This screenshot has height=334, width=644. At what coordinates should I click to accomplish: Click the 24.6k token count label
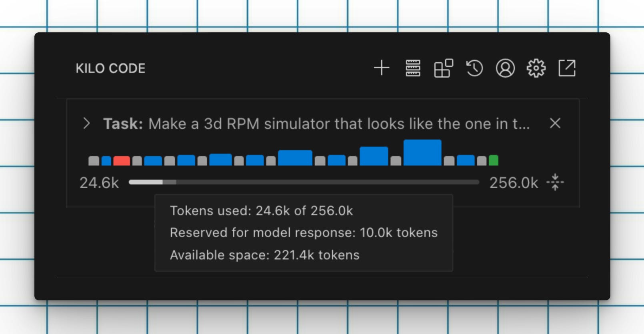[99, 183]
